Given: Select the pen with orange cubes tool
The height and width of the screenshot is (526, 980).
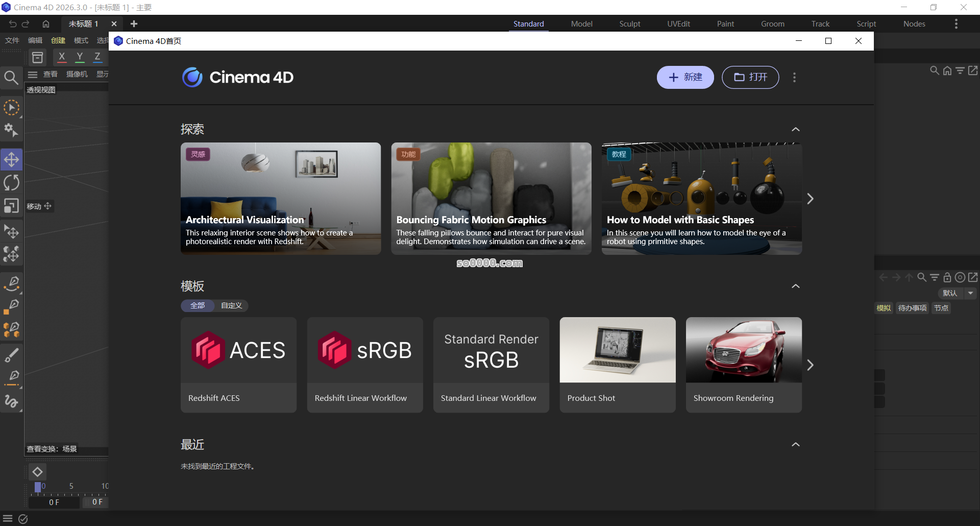Looking at the screenshot, I should [11, 330].
